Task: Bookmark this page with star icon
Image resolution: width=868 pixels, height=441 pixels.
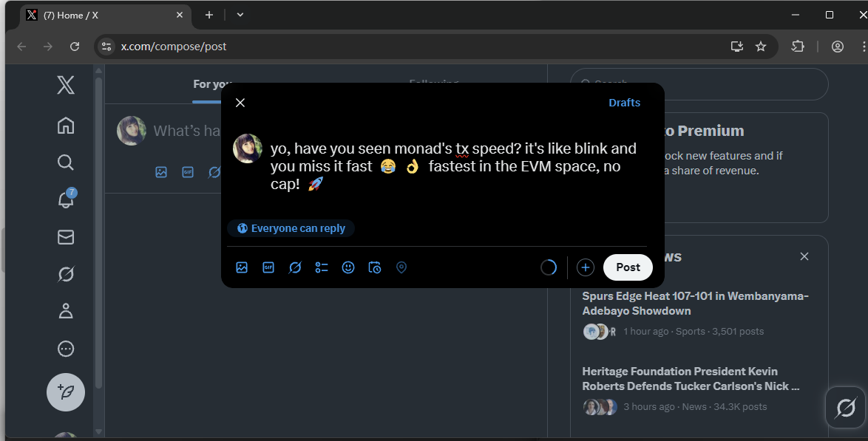Action: (x=761, y=47)
